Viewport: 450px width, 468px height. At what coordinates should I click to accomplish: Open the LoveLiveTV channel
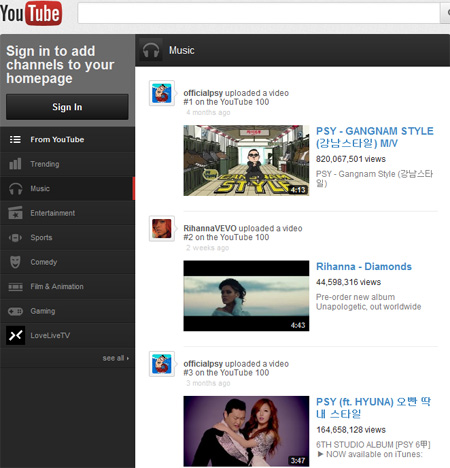pos(50,336)
